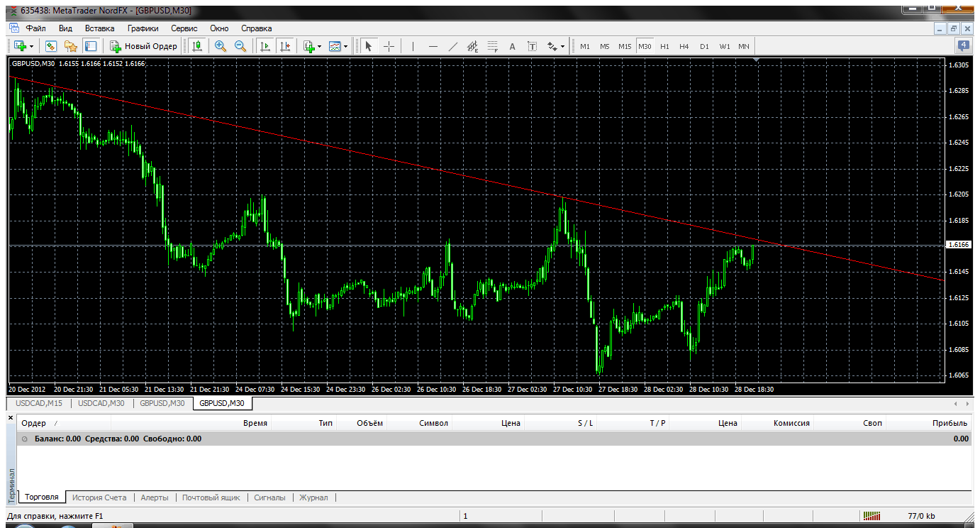Screen dimensions: 980x528
Task: Select the trendline drawing tool
Action: click(x=453, y=46)
